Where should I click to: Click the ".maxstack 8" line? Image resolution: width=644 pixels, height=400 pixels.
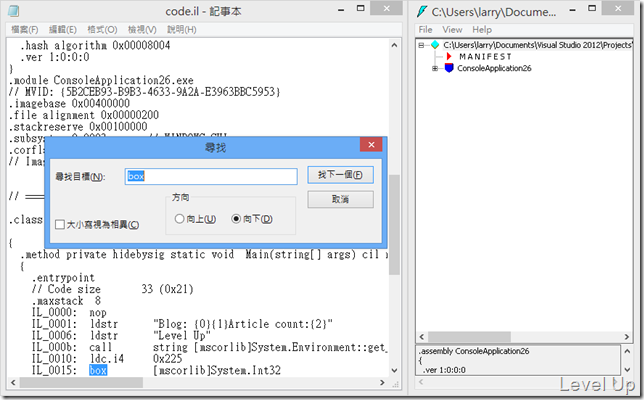point(67,301)
